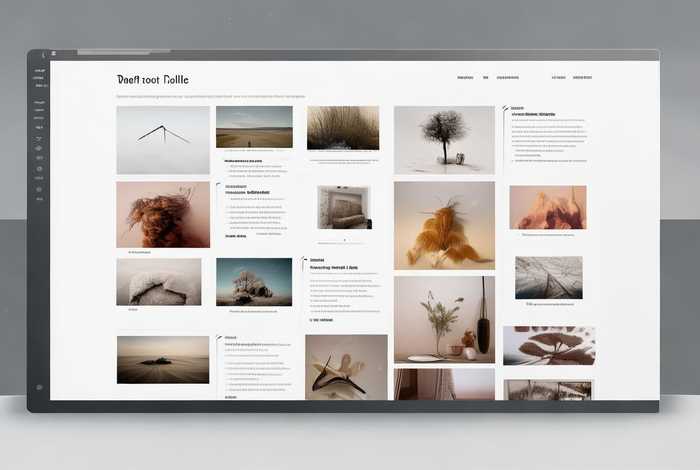Click the topmost item in the dark sidebar
The image size is (700, 470).
pos(40,71)
